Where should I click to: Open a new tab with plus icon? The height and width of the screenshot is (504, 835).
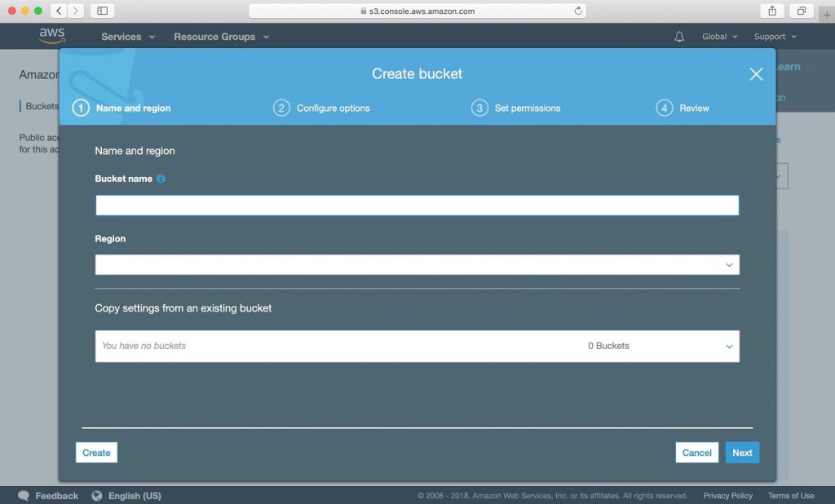827,15
